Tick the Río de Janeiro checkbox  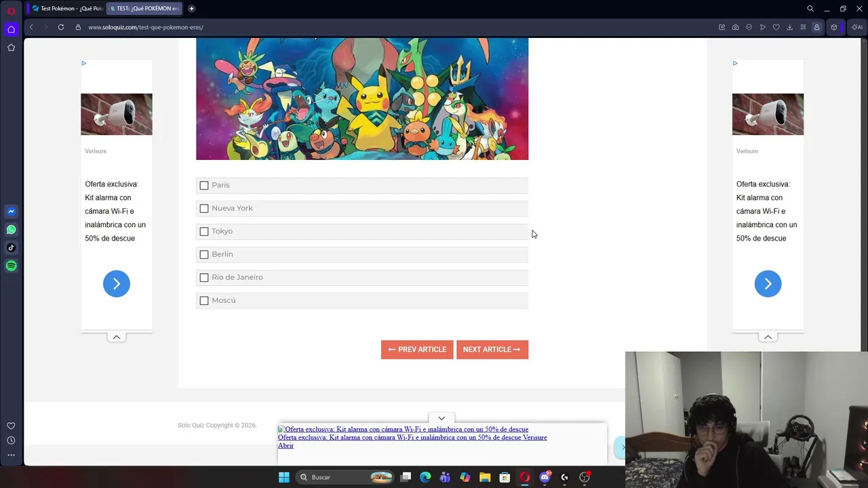[204, 277]
